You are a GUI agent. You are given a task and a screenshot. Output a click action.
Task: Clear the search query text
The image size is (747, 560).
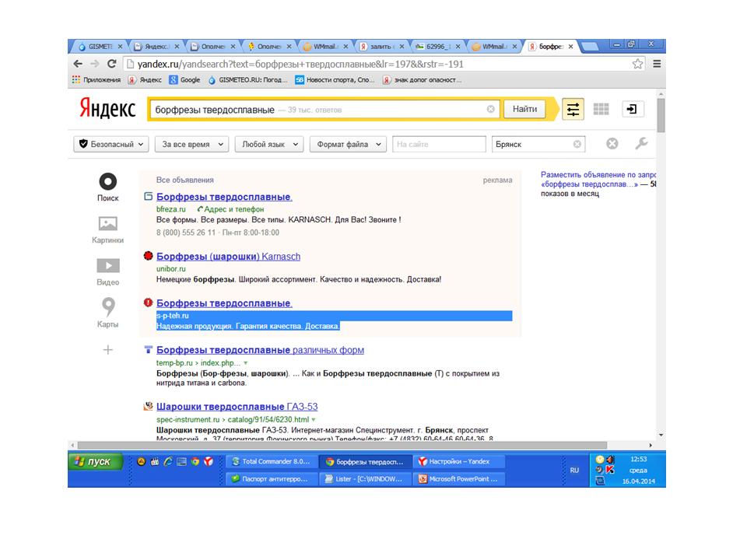[490, 109]
